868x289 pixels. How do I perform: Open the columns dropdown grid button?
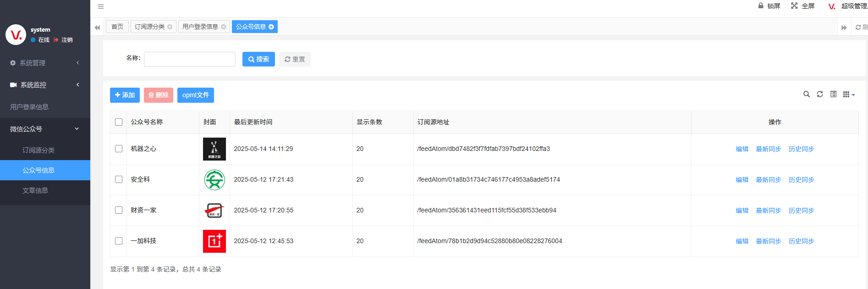coord(848,94)
